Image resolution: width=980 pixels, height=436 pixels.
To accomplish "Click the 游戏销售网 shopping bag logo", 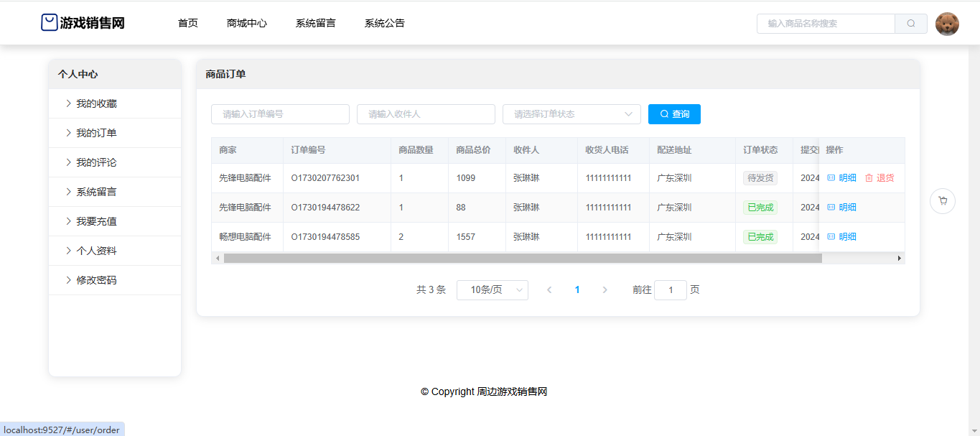I will 49,23.
